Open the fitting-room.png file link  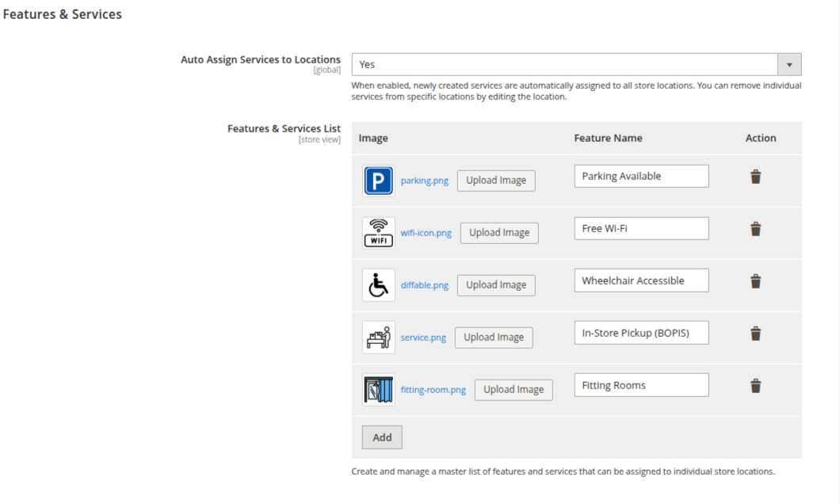click(x=433, y=390)
